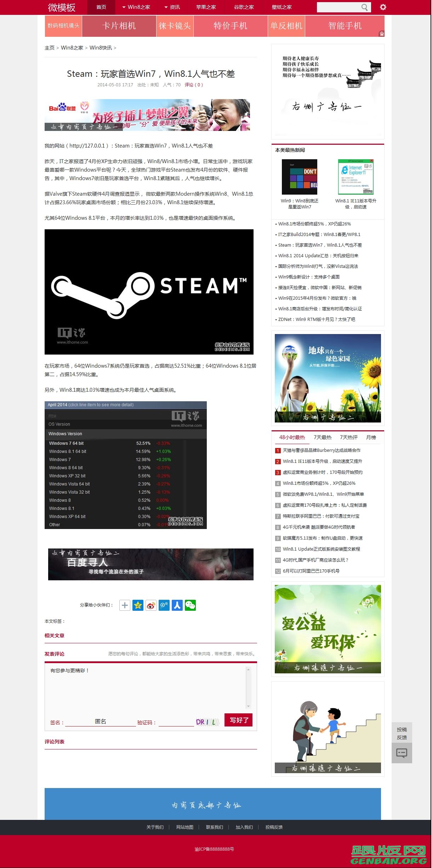Click the 验证码 captcha input field
The height and width of the screenshot is (868, 432).
pyautogui.click(x=176, y=722)
